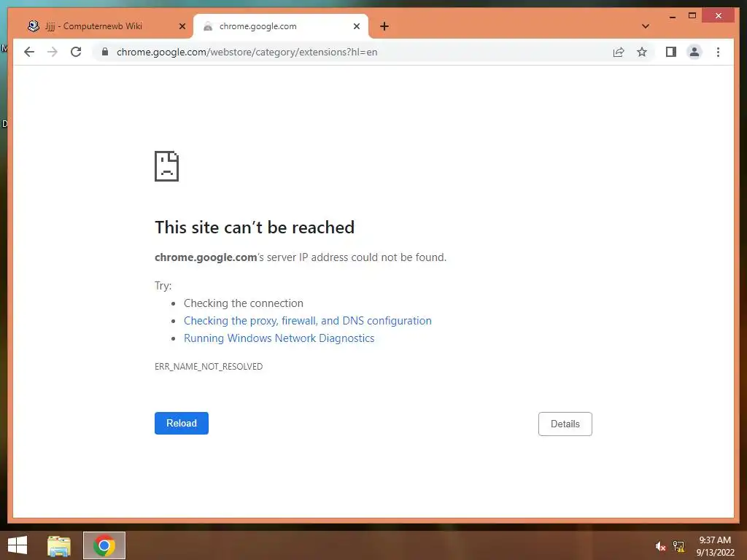View site information via padlock icon
Viewport: 747px width, 560px height.
(105, 52)
